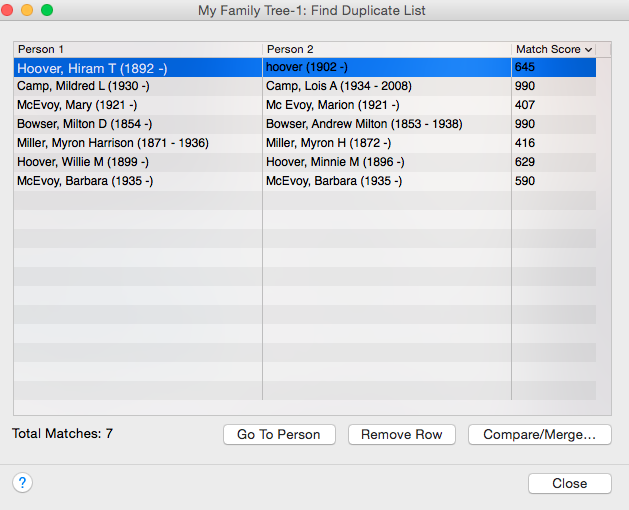This screenshot has height=510, width=629.
Task: Open Compare/Merge for the selected match
Action: coord(539,434)
